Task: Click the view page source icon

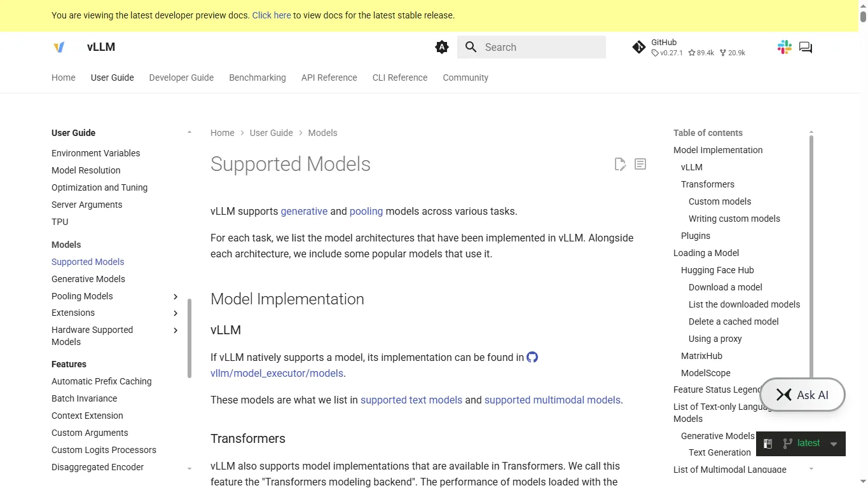Action: 640,164
